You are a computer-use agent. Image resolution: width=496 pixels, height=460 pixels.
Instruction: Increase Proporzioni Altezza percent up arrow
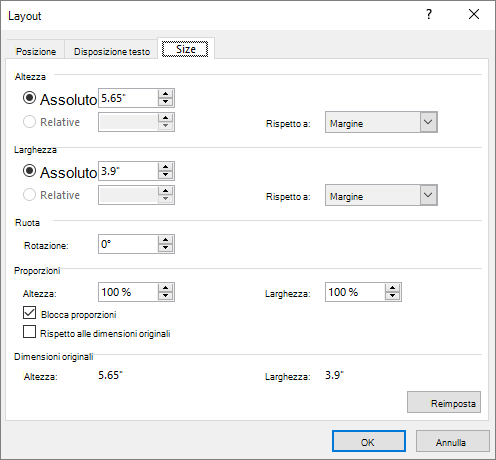(x=166, y=288)
